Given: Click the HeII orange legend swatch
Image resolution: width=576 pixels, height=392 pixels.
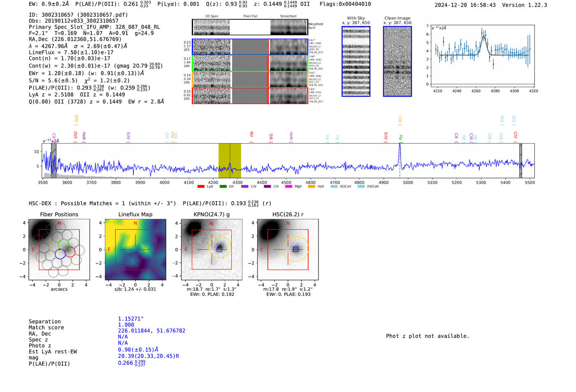Looking at the screenshot, I should point(311,186).
